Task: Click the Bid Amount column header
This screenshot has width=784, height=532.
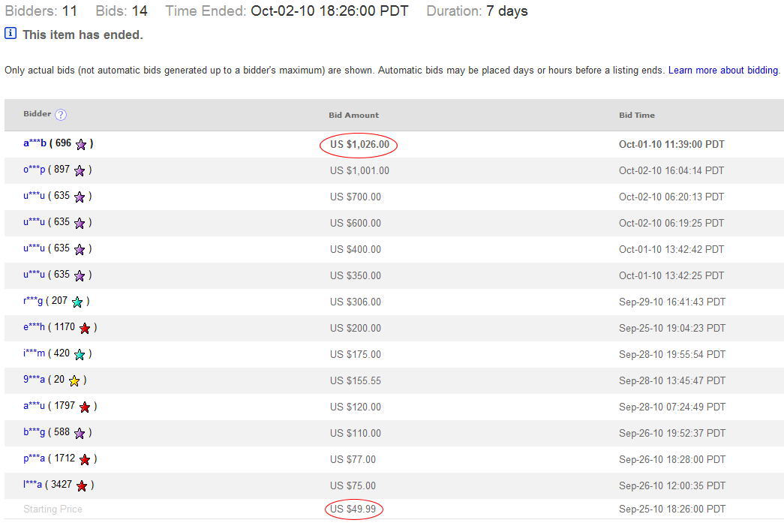Action: click(x=353, y=116)
